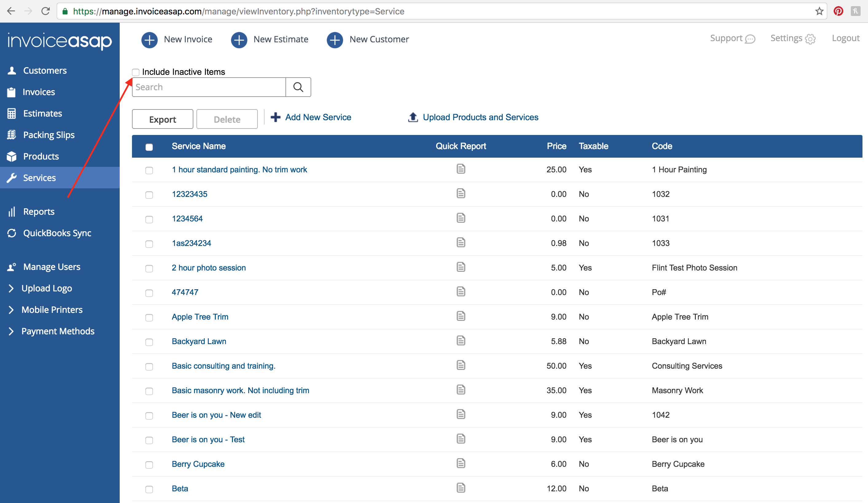Open Customers in the sidebar
Viewport: 868px width, 503px height.
(x=45, y=71)
